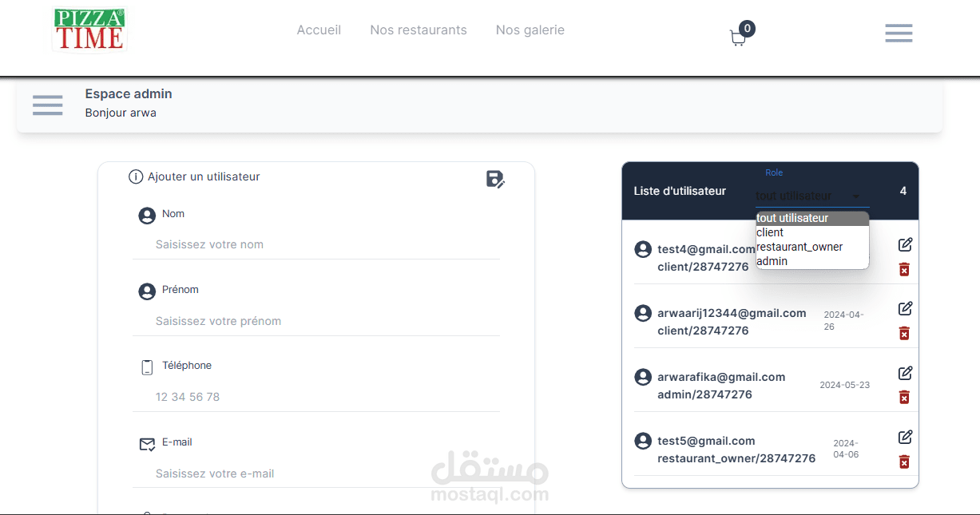
Task: Click the E-mail input field
Action: [x=316, y=473]
